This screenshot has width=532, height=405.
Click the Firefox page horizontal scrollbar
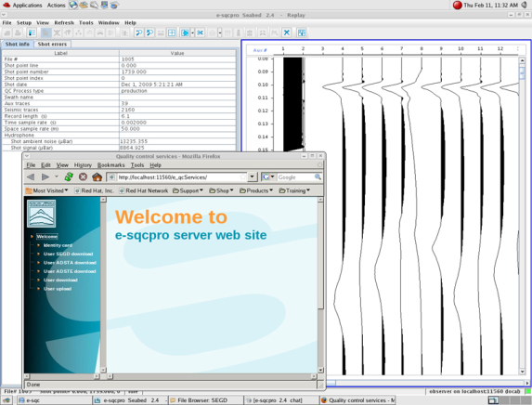212,376
